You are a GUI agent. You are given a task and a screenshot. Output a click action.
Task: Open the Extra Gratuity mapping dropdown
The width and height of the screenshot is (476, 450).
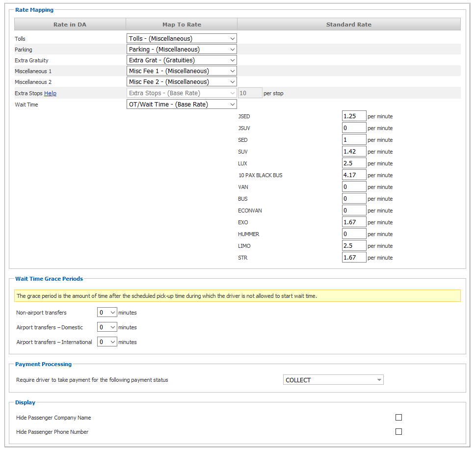pos(182,60)
